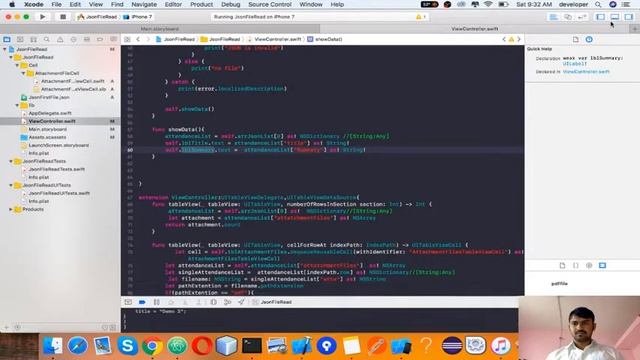
Task: Collapse the JsonFileRead group folder
Action: pos(11,57)
